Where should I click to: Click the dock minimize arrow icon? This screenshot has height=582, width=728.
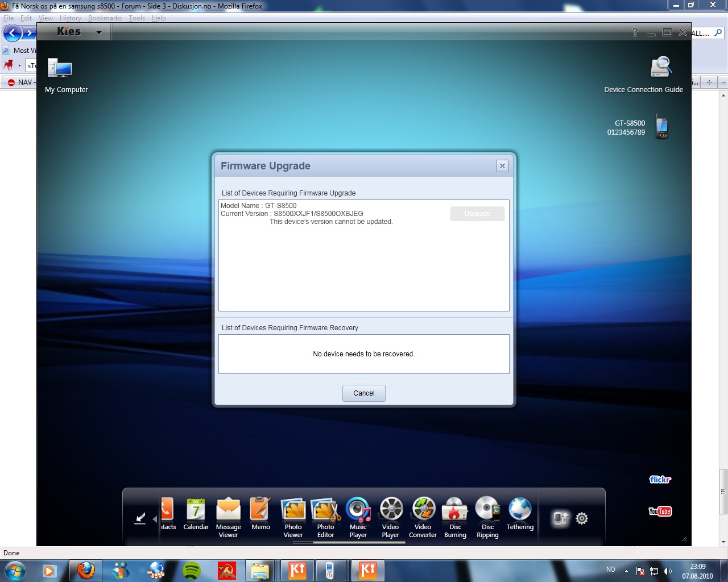coord(140,518)
